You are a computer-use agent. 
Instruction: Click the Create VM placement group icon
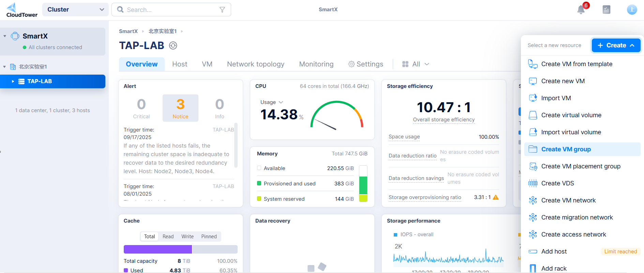533,166
